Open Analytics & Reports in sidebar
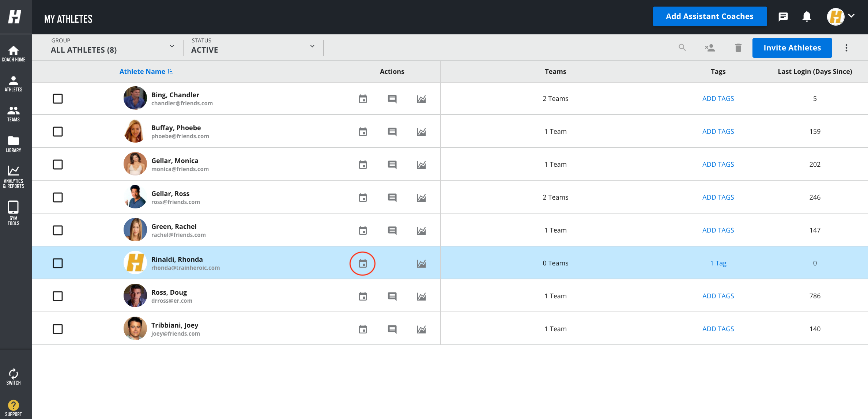The width and height of the screenshot is (868, 419). (x=14, y=177)
